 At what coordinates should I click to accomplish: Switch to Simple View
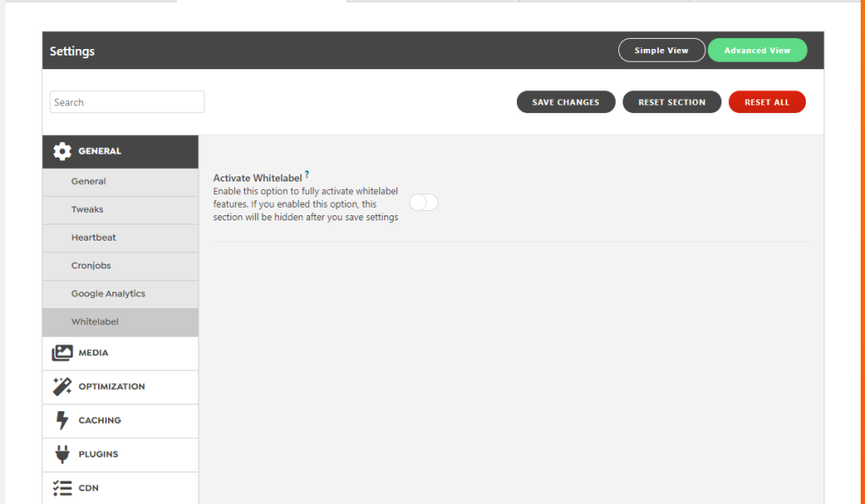pyautogui.click(x=661, y=50)
